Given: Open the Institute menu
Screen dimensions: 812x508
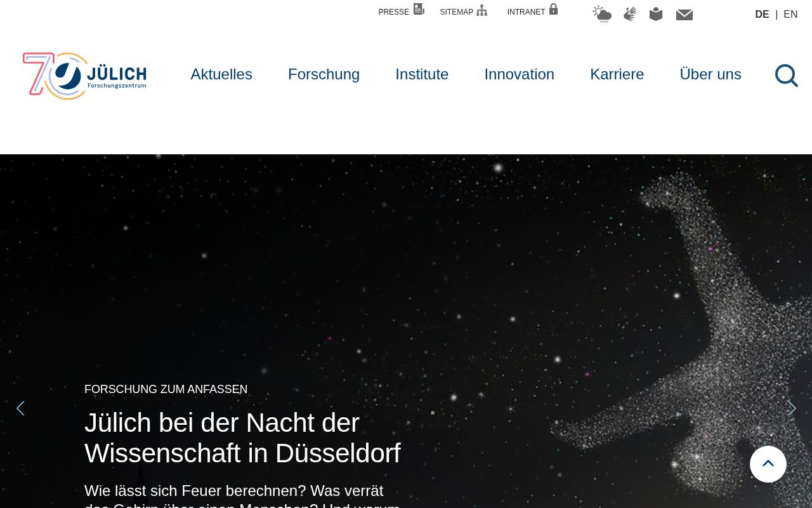Looking at the screenshot, I should [422, 74].
